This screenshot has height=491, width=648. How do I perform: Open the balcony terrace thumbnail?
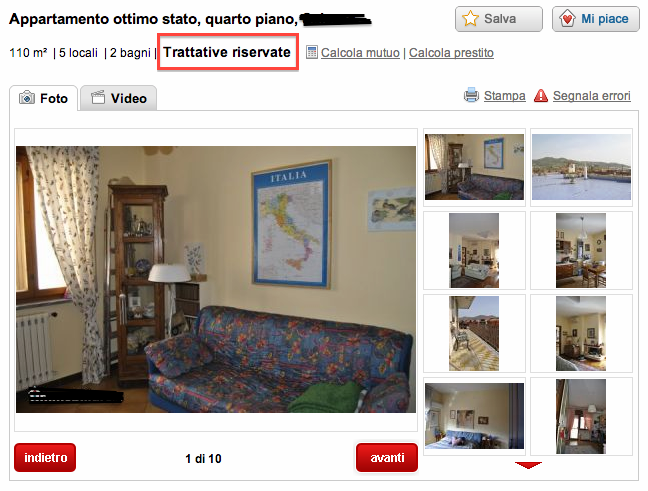click(474, 333)
